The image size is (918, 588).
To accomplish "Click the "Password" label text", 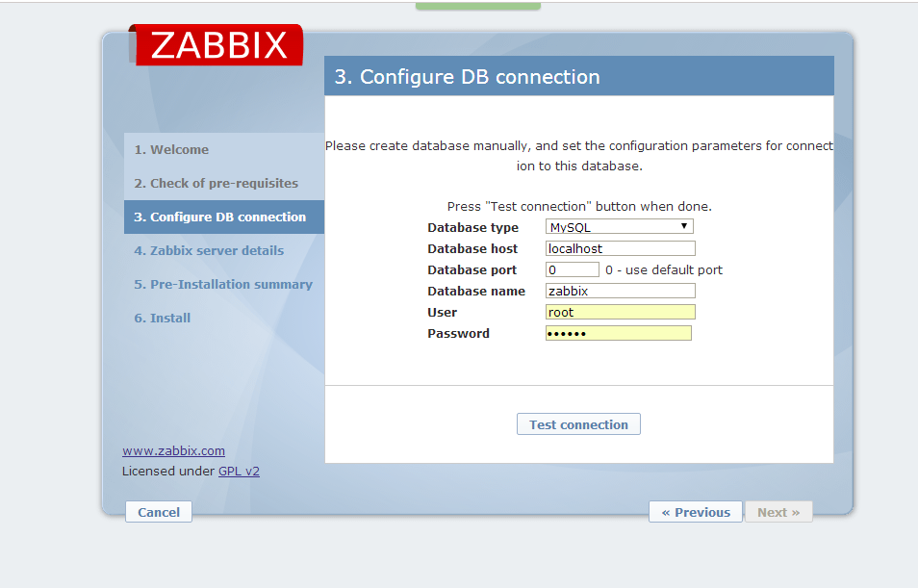I will (458, 333).
